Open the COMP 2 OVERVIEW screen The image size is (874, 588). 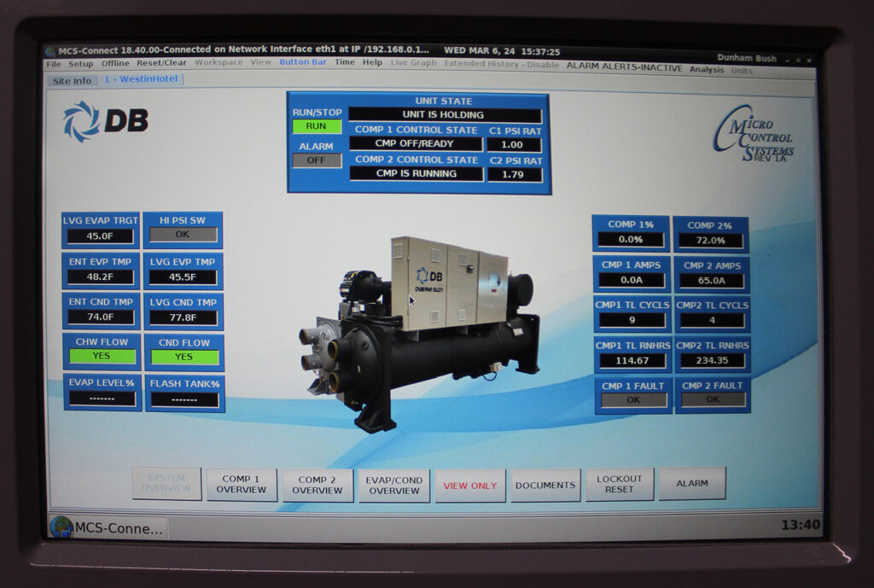tap(318, 485)
